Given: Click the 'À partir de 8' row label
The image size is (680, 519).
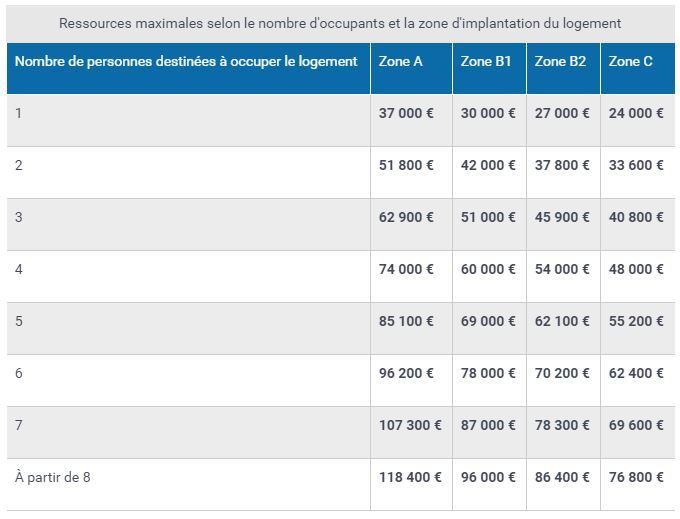Looking at the screenshot, I should tap(52, 477).
